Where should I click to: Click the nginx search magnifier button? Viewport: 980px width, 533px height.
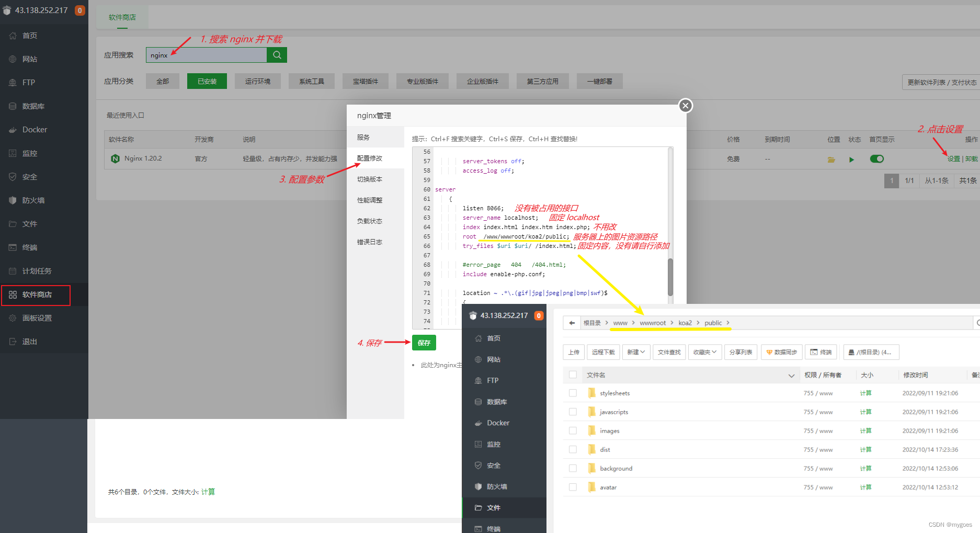click(x=277, y=54)
